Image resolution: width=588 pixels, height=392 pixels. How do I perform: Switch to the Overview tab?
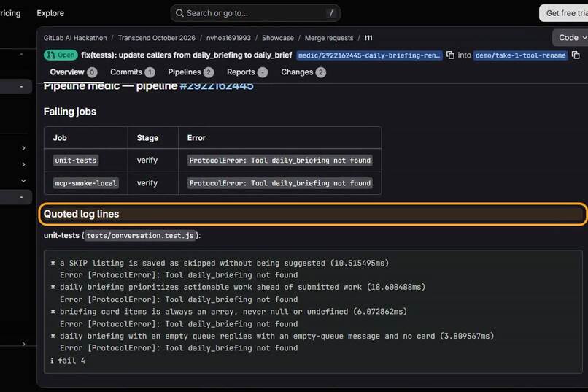[73, 72]
